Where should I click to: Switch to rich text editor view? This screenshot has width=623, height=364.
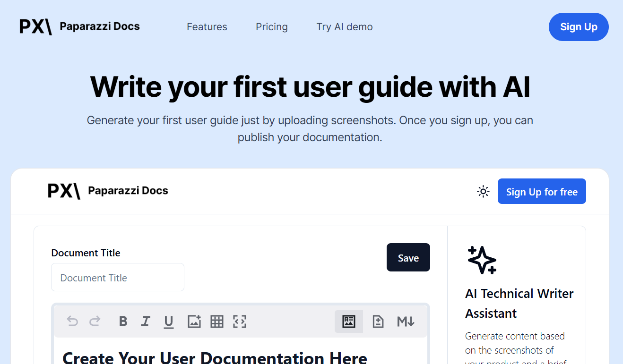349,322
